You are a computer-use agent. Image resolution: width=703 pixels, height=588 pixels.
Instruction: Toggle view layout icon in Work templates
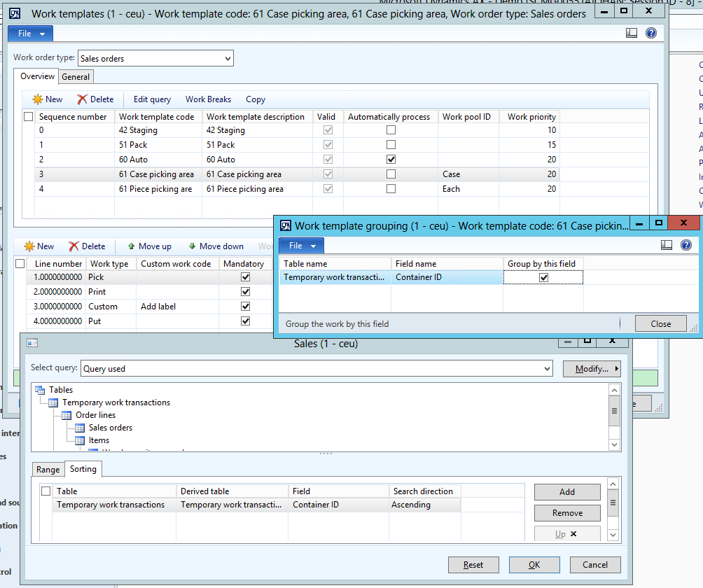click(x=632, y=33)
